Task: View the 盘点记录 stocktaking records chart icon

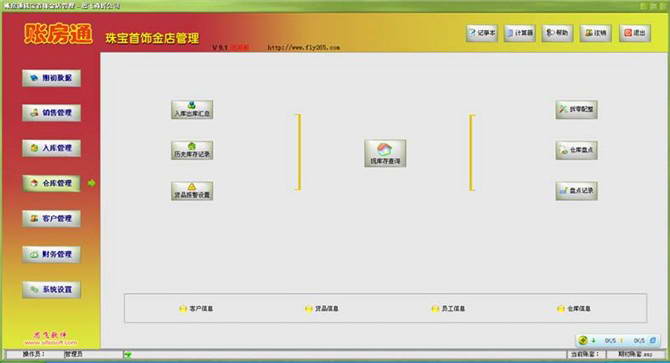Action: (x=576, y=191)
